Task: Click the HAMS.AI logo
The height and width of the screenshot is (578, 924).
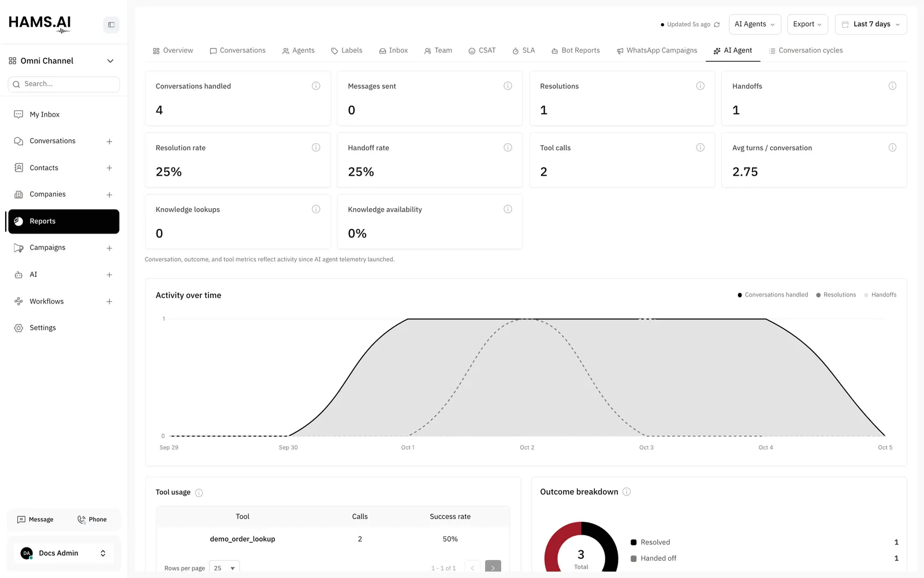Action: pyautogui.click(x=40, y=24)
